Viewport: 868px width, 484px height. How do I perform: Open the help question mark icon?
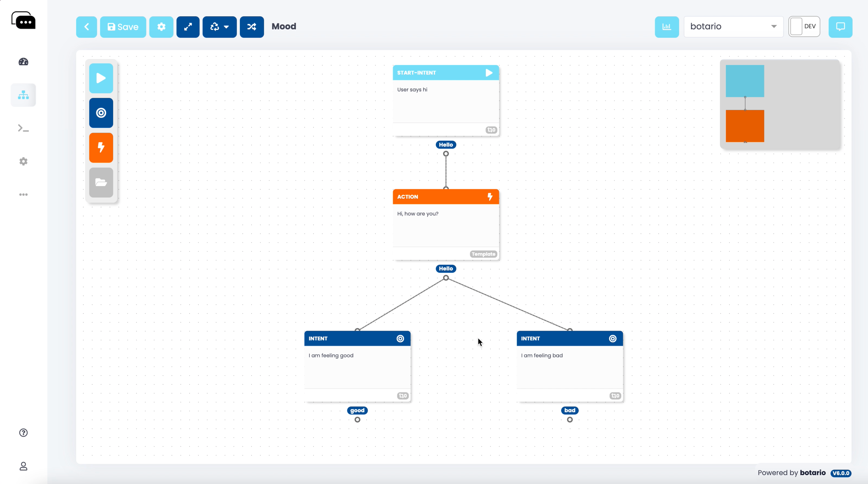[x=23, y=432]
